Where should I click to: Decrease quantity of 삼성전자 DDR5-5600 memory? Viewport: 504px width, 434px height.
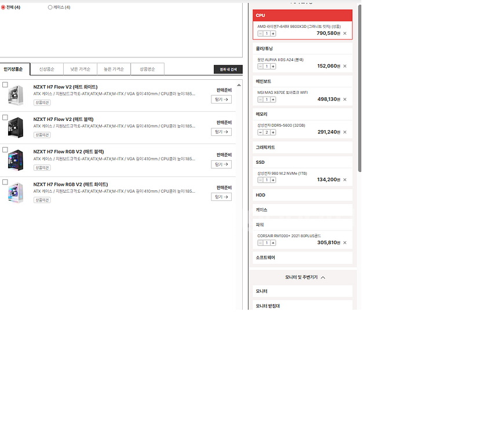260,133
